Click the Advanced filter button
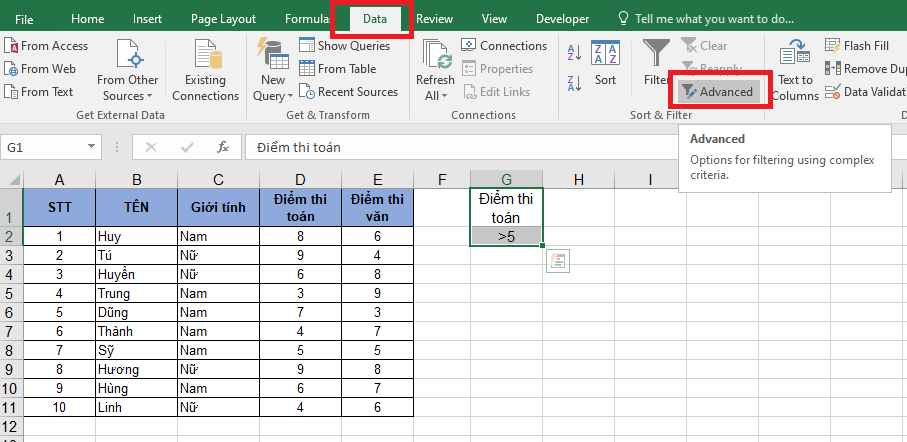907x442 pixels. [x=716, y=92]
